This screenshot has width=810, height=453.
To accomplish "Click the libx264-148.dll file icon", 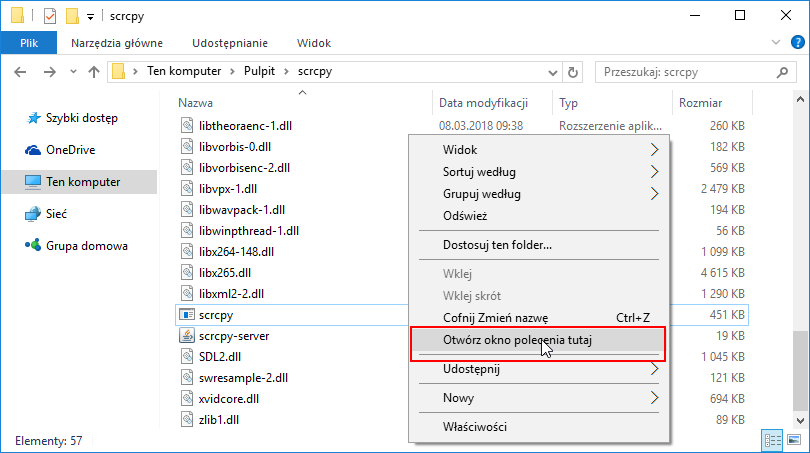I will click(186, 252).
